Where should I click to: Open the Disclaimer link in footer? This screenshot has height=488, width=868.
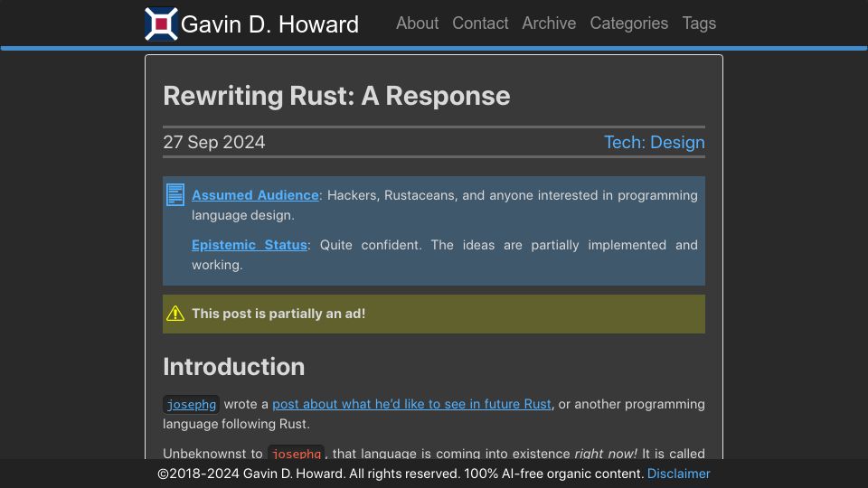(x=678, y=474)
